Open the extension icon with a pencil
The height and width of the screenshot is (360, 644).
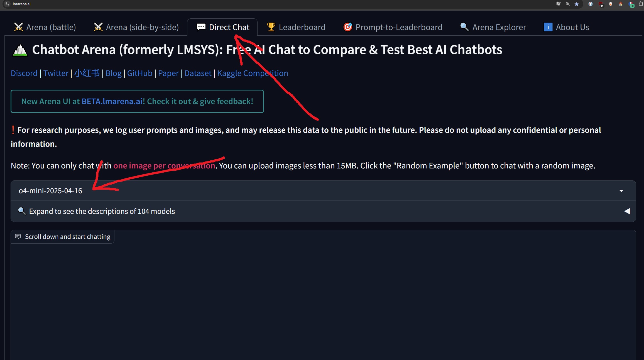621,4
